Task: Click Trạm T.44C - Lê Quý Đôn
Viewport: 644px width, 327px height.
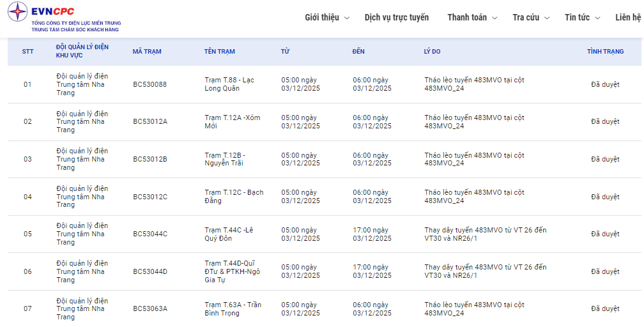Action: pyautogui.click(x=229, y=234)
